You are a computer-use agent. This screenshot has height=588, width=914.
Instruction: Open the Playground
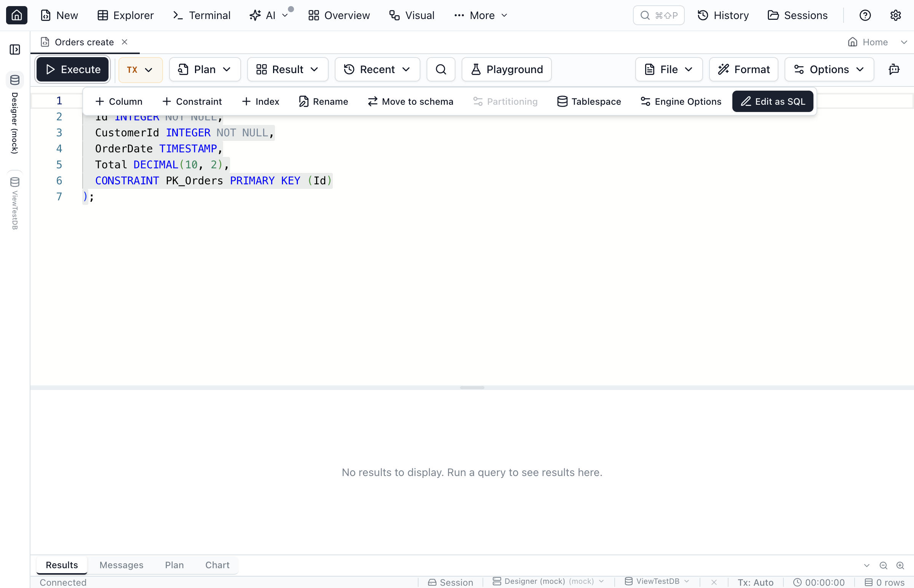tap(506, 69)
